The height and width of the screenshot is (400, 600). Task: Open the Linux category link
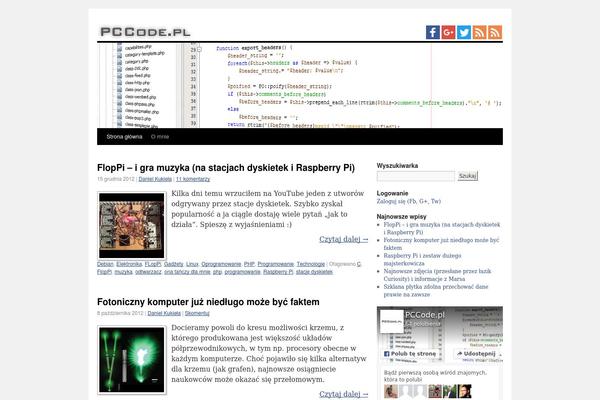192,264
